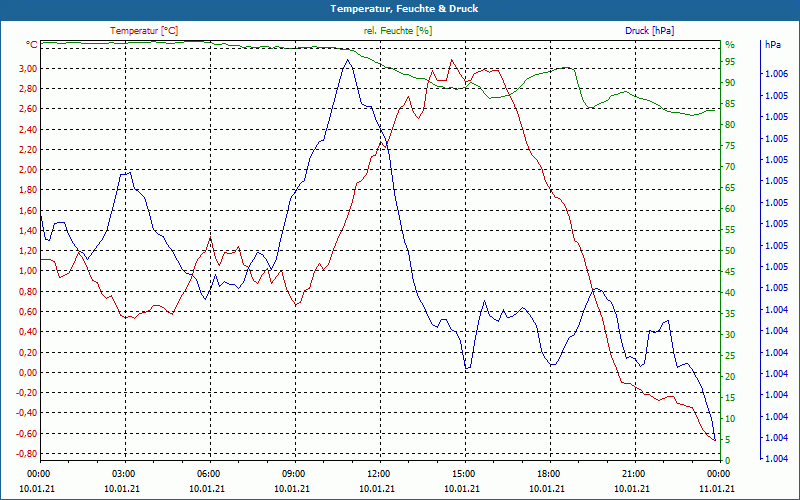Click humidity axis value "70"
800x500 pixels.
(730, 167)
